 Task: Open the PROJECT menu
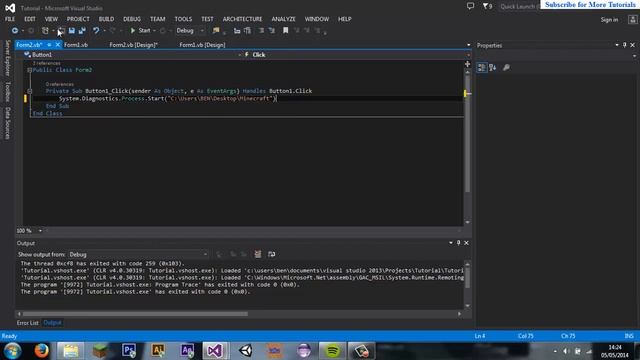78,19
